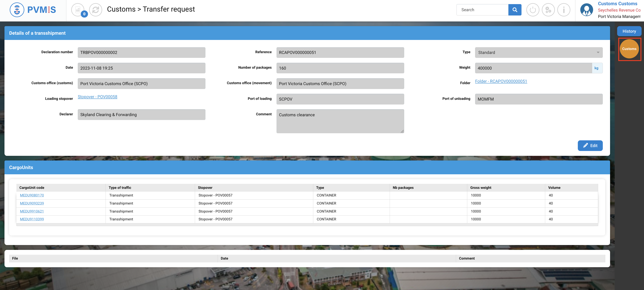Click the Gross weight column header
Screen dimensions: 644x290
[480, 188]
